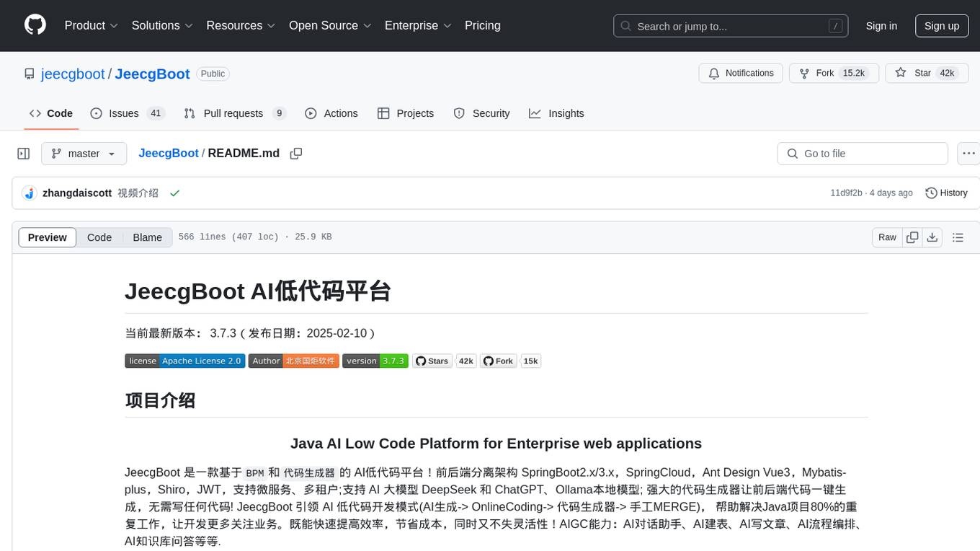Open more file actions ellipsis menu
Image resolution: width=980 pixels, height=551 pixels.
tap(969, 154)
